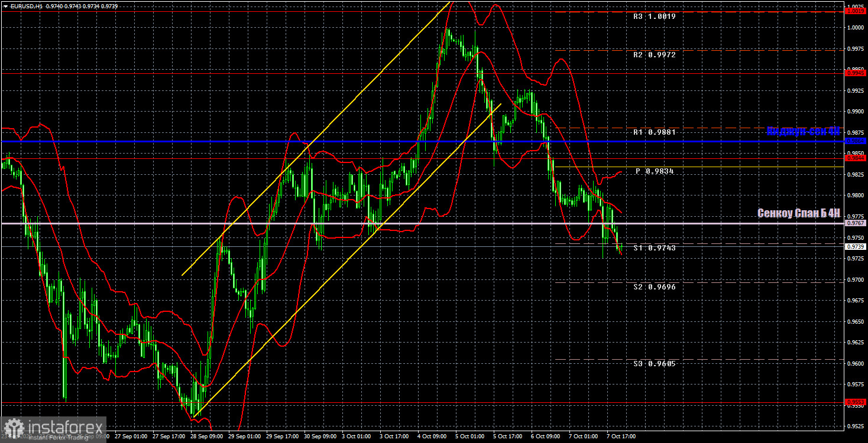Click the 0.9700 price scale label
The image size is (868, 443).
click(x=856, y=279)
